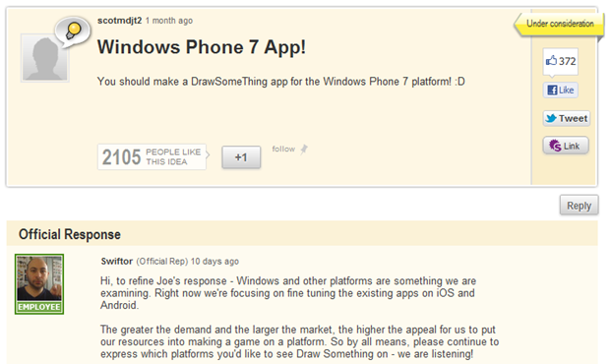Click the pushpin icon beside follow
The image size is (610, 364).
[304, 150]
